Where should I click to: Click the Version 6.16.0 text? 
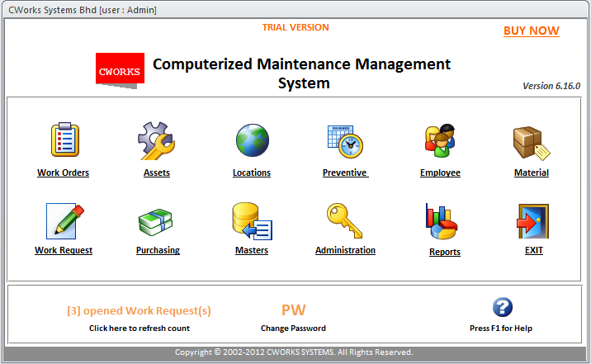pyautogui.click(x=551, y=86)
